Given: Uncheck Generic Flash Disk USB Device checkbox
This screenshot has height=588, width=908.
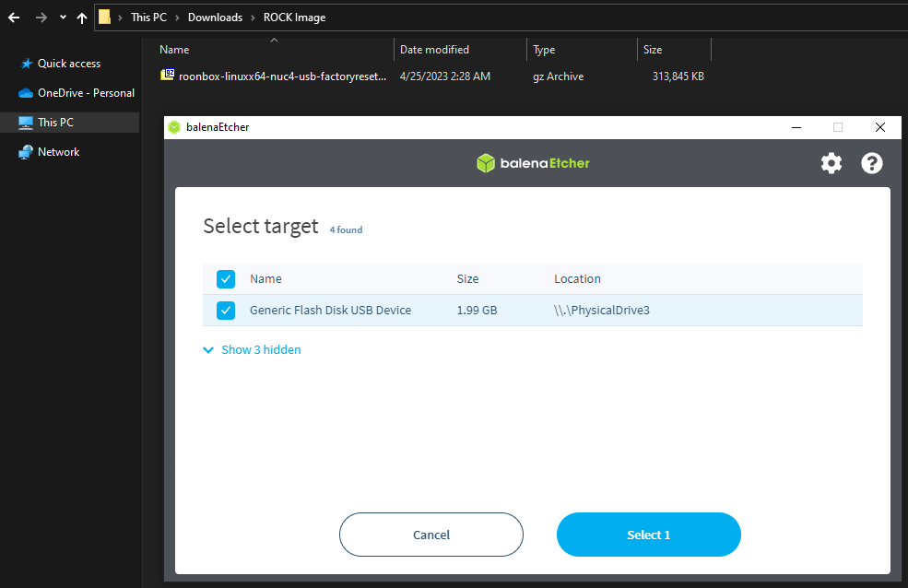Looking at the screenshot, I should coord(226,311).
